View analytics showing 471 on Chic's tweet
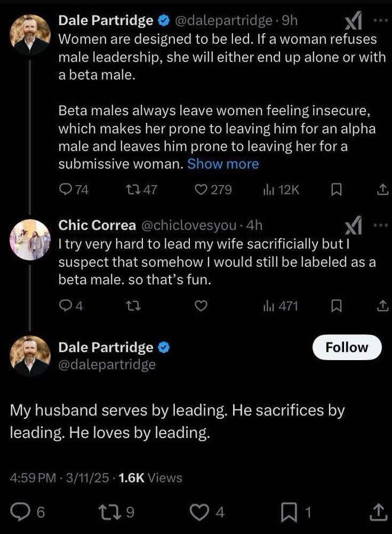 pos(269,306)
